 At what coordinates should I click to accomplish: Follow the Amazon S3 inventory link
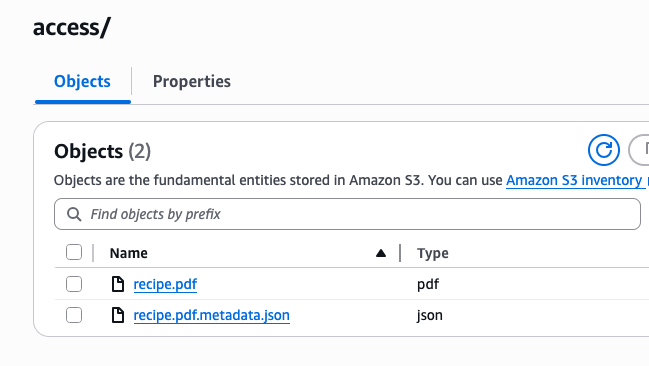point(574,180)
